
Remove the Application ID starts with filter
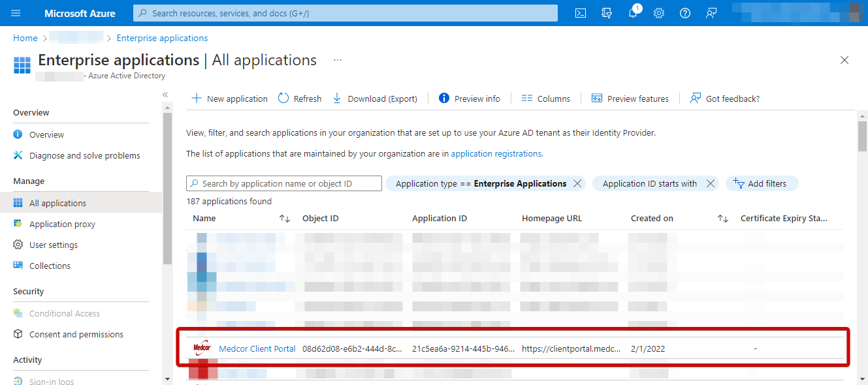pyautogui.click(x=711, y=184)
